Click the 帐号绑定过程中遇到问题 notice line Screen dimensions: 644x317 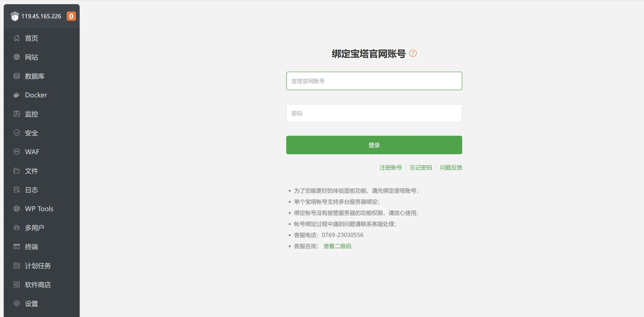coord(345,224)
